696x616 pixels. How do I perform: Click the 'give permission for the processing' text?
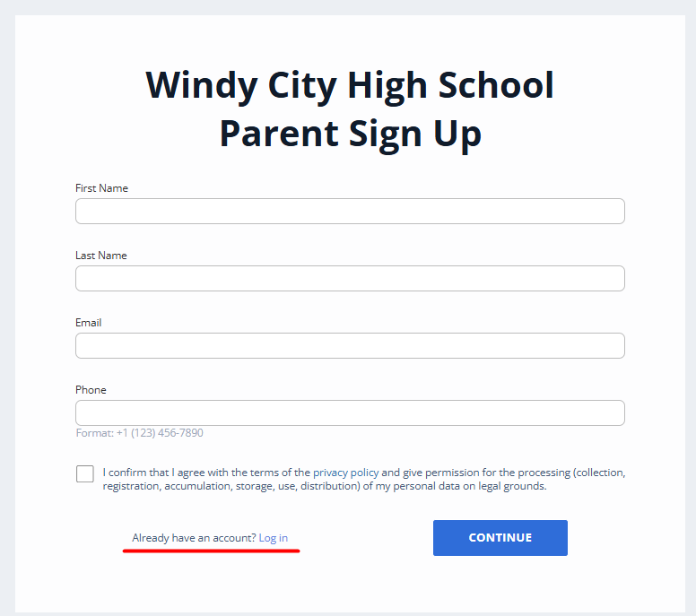point(475,473)
